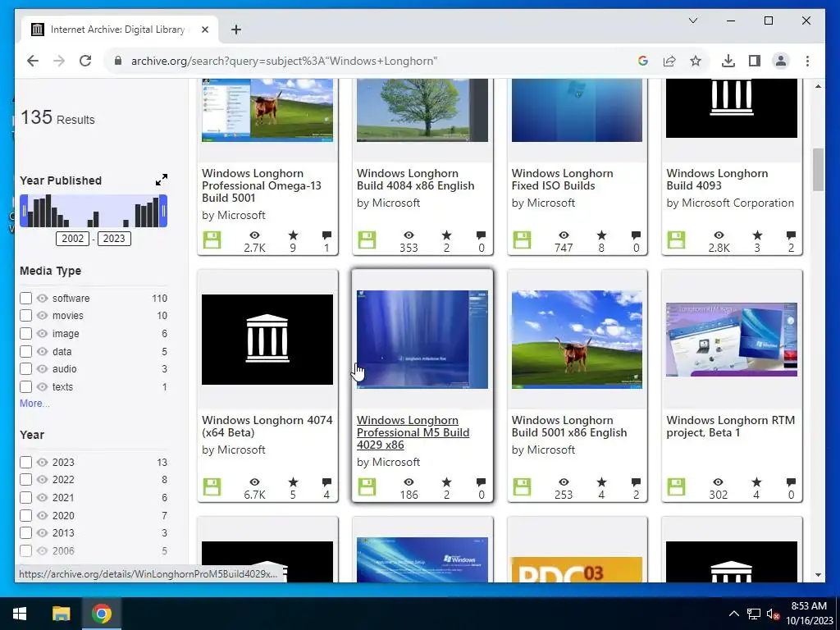840x630 pixels.
Task: Click favorites star on Build 4093 card
Action: 757,235
